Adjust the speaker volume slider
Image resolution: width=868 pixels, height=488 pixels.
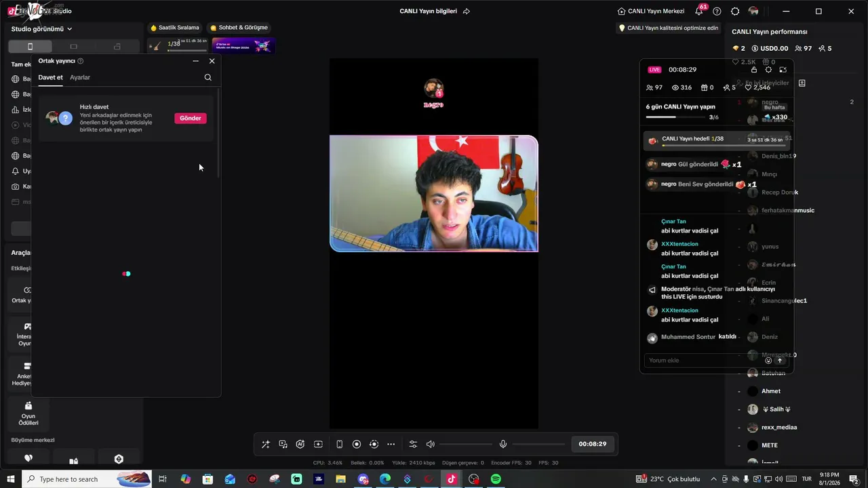466,444
